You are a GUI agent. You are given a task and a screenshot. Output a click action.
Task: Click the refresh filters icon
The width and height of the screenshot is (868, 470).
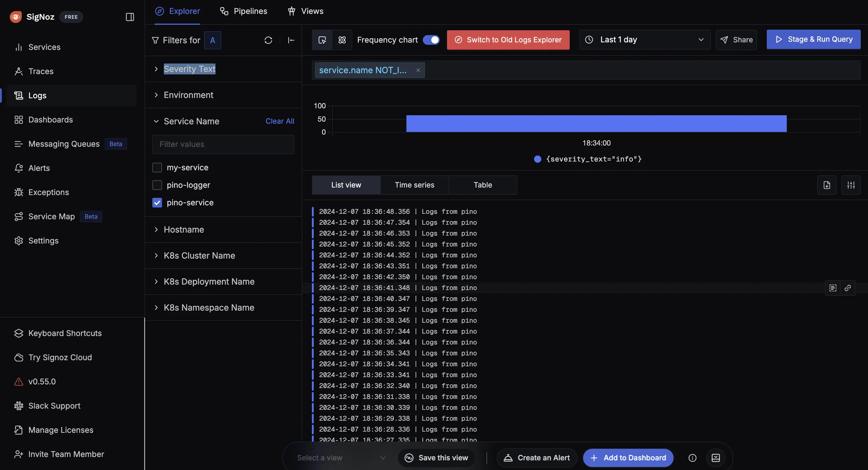268,40
